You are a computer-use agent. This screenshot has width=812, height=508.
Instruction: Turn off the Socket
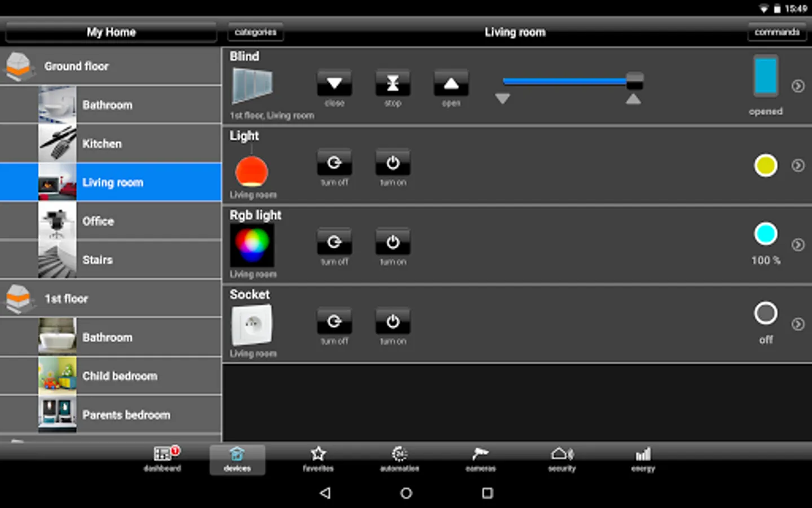334,322
